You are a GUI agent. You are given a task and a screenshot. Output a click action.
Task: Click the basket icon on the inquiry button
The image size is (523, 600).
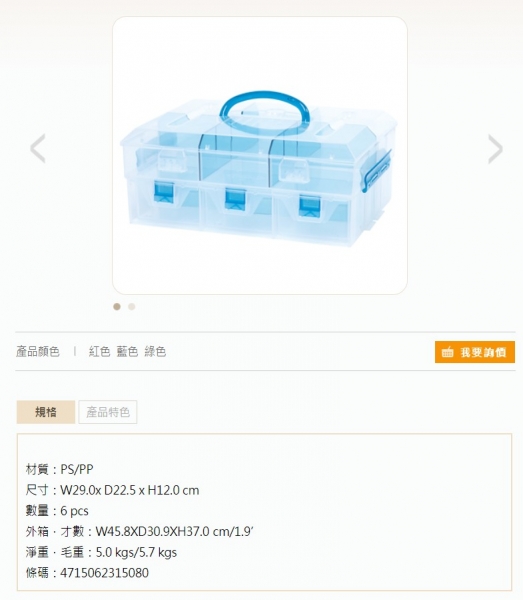coord(447,352)
